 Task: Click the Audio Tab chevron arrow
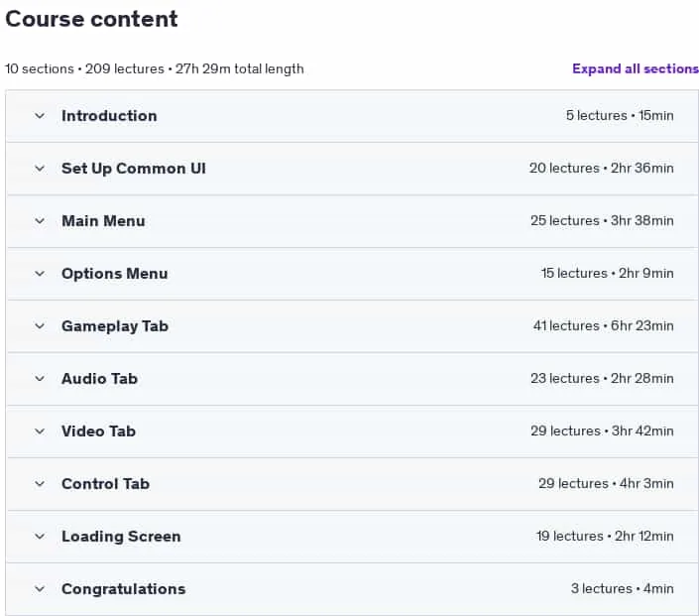40,379
